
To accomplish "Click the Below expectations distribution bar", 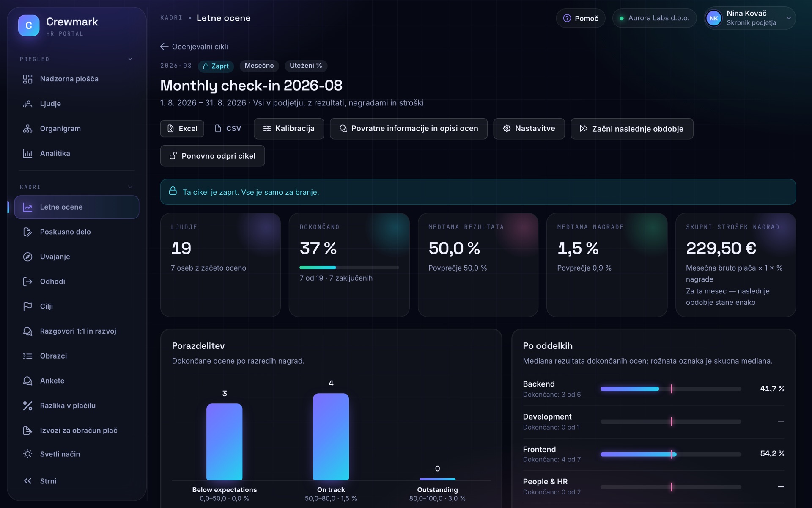I will point(224,442).
